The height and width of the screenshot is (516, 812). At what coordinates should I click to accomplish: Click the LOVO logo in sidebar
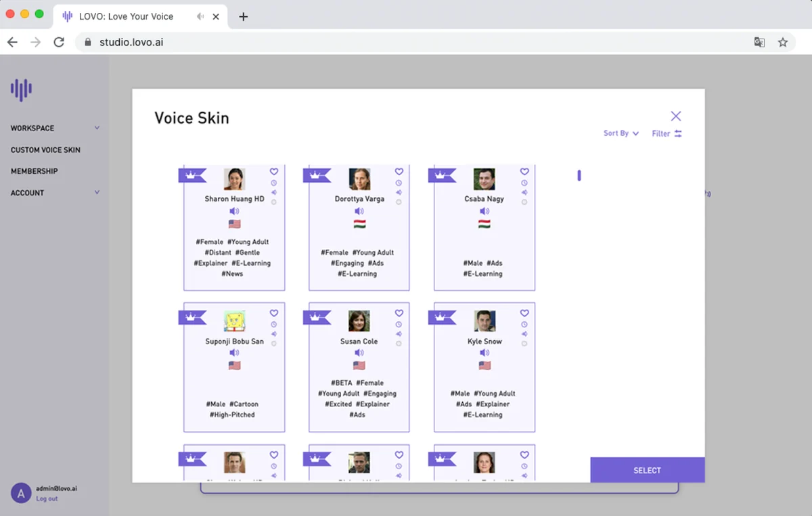click(x=21, y=89)
